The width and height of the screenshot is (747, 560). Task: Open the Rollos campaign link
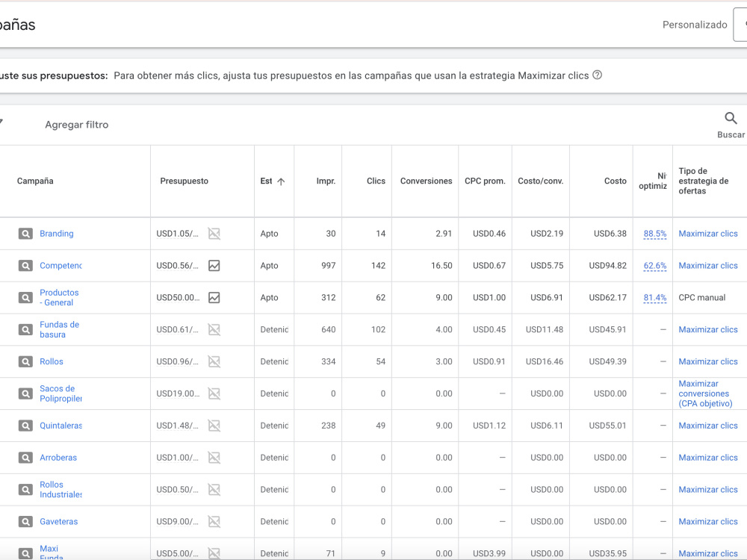pos(52,361)
